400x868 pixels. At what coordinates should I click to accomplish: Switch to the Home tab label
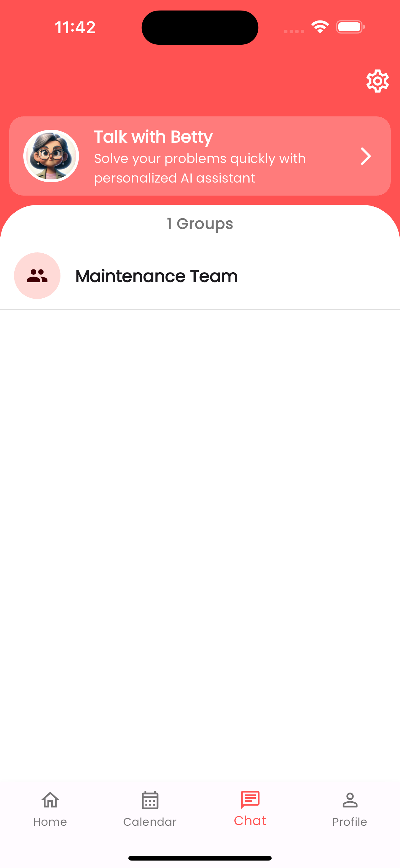coord(50,822)
